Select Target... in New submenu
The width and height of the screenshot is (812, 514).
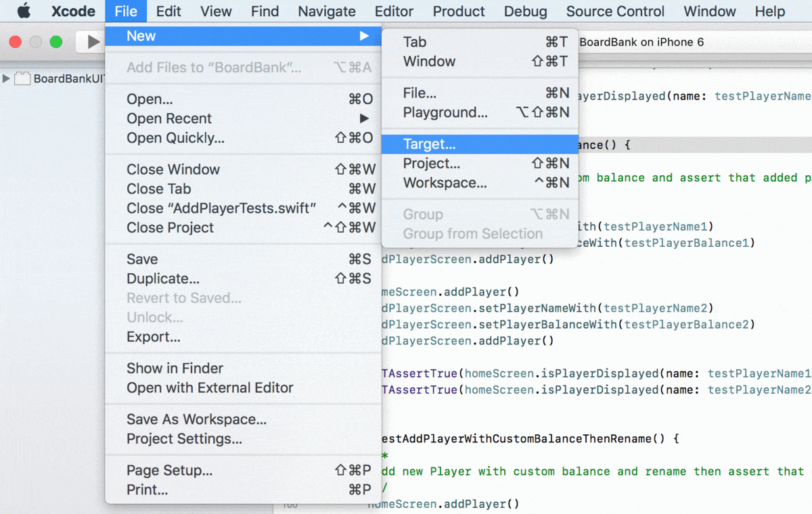480,144
